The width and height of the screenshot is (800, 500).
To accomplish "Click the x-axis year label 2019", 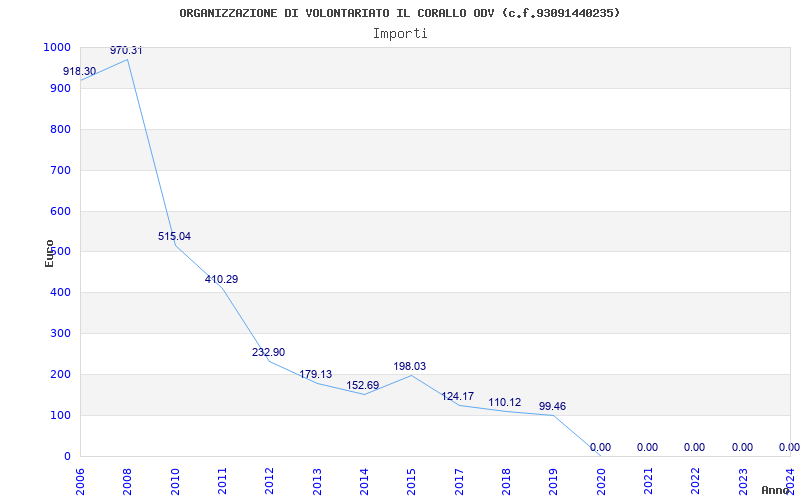I will 554,482.
